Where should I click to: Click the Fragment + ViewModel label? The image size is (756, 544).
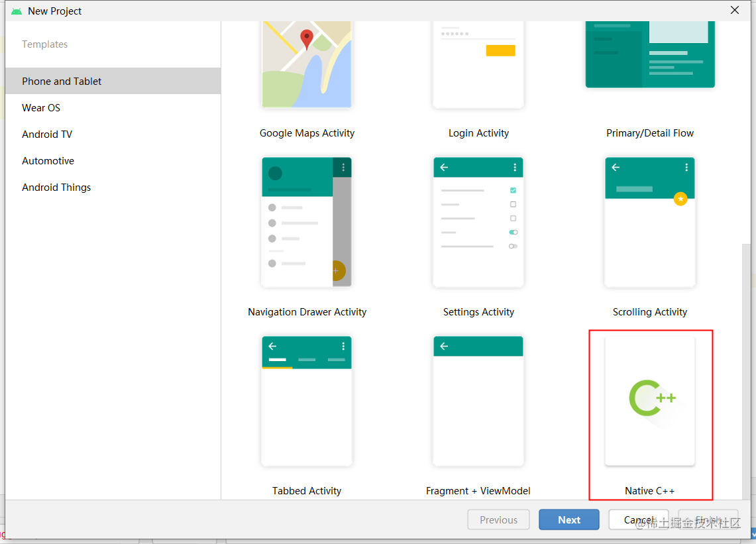478,491
